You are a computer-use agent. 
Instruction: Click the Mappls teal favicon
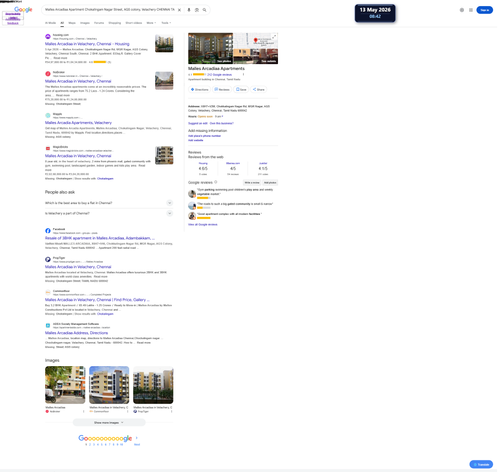pyautogui.click(x=48, y=115)
